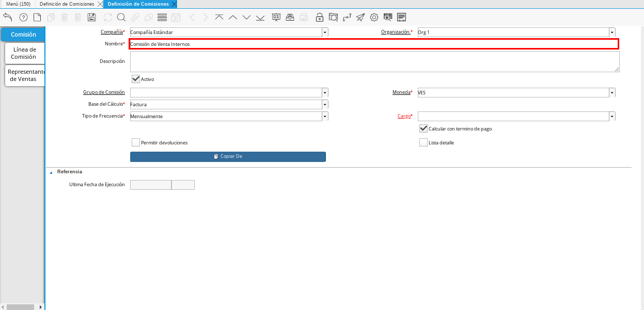Close the first Definición de Comisiones tab
This screenshot has height=310, width=644.
[x=100, y=4]
